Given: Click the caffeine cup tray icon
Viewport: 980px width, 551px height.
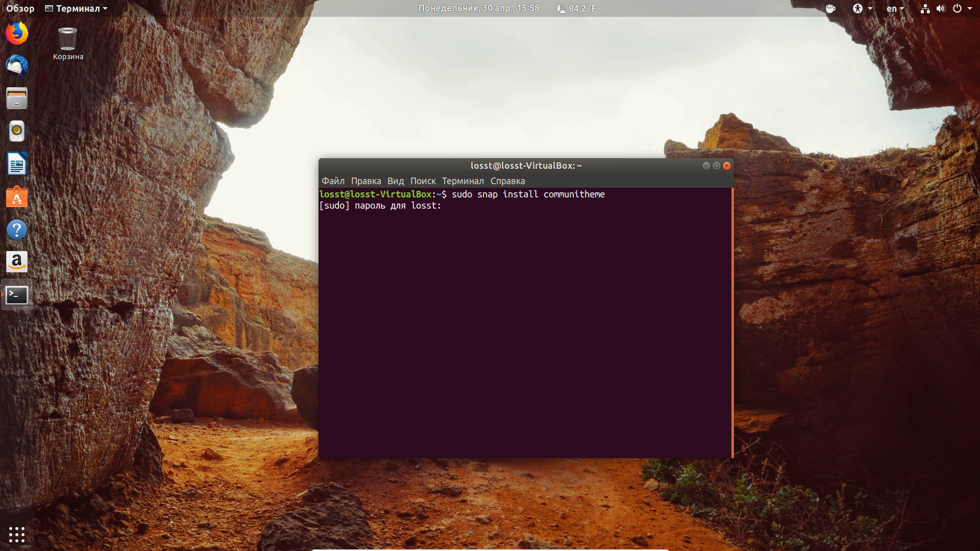Looking at the screenshot, I should pos(830,9).
